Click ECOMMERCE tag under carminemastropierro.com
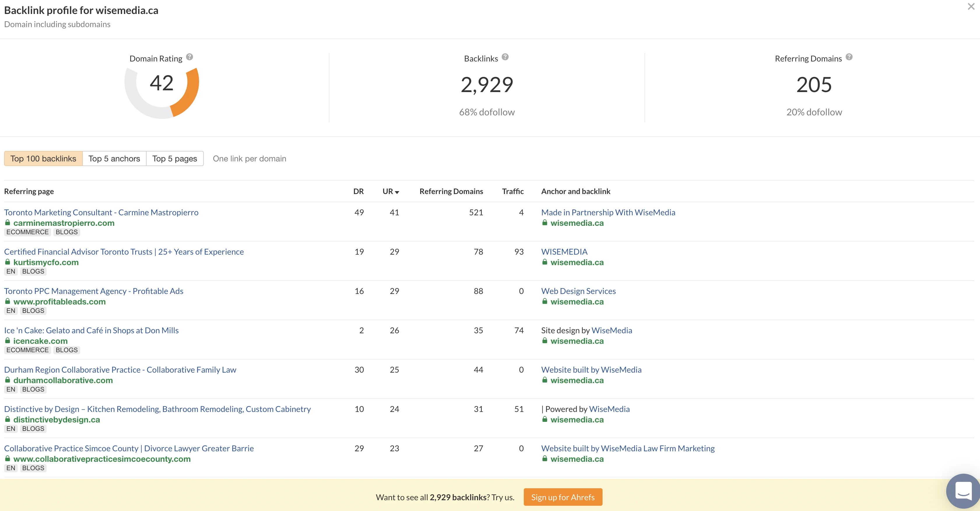 coord(27,232)
